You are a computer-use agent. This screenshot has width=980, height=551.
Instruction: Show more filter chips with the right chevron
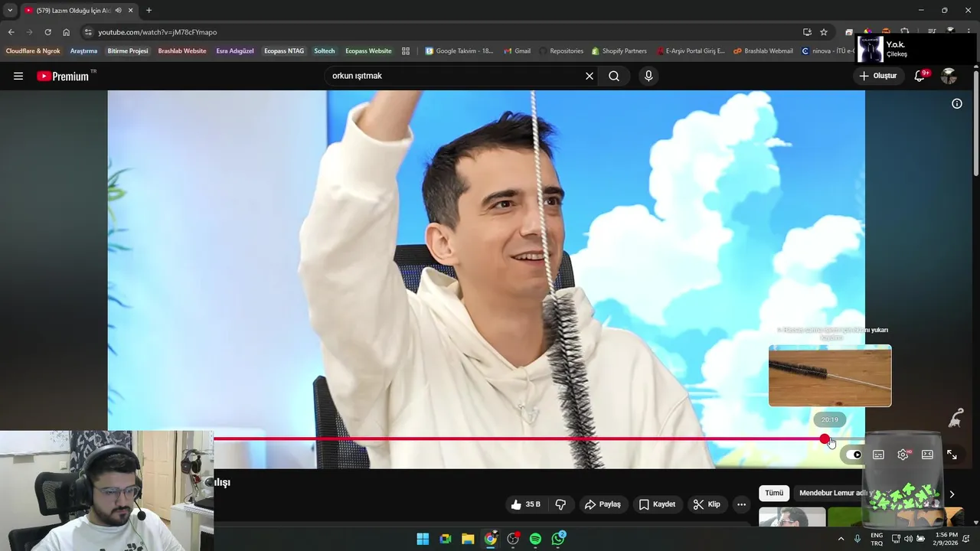[952, 494]
